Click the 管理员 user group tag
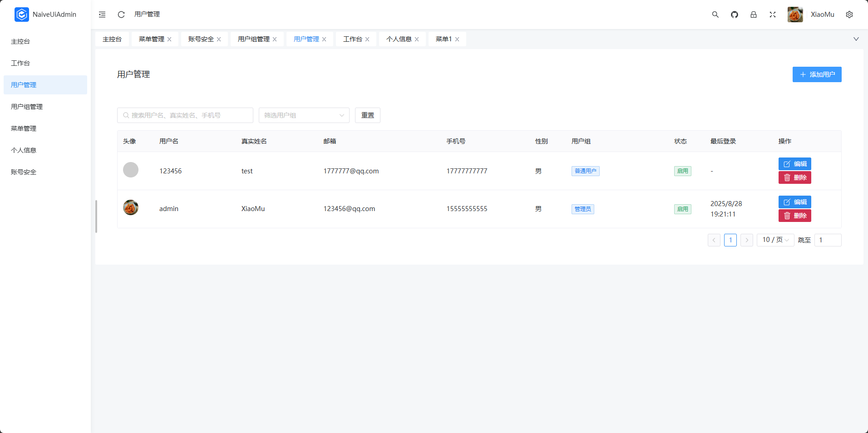Image resolution: width=868 pixels, height=433 pixels. (582, 209)
